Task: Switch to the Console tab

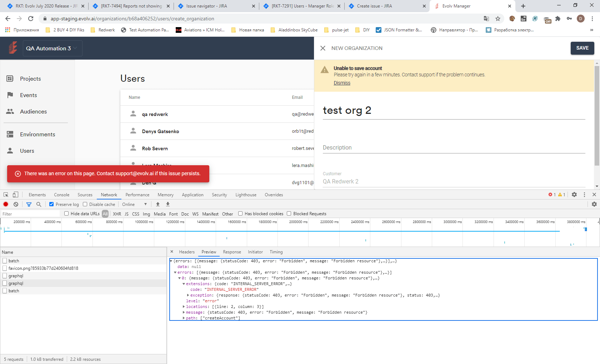Action: pyautogui.click(x=61, y=194)
